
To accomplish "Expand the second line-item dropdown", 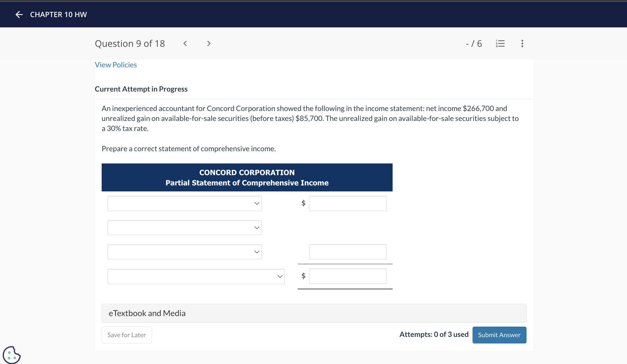I will [x=184, y=228].
